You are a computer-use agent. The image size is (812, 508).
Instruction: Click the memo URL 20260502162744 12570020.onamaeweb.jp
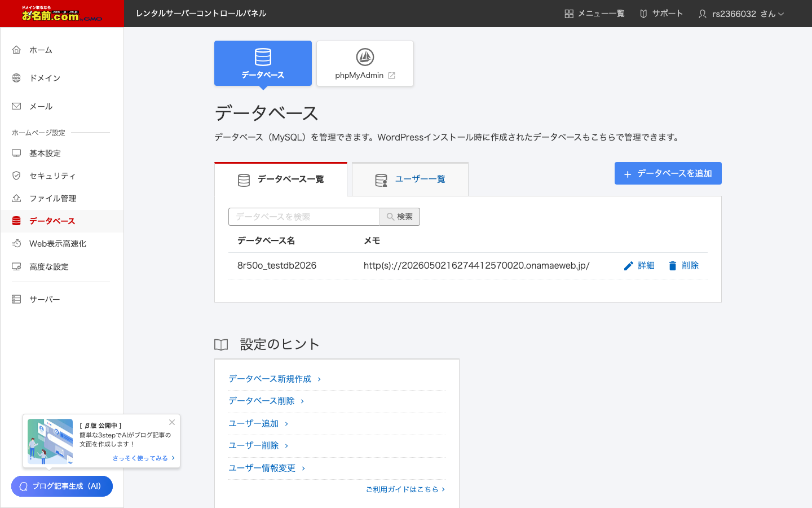click(x=476, y=265)
